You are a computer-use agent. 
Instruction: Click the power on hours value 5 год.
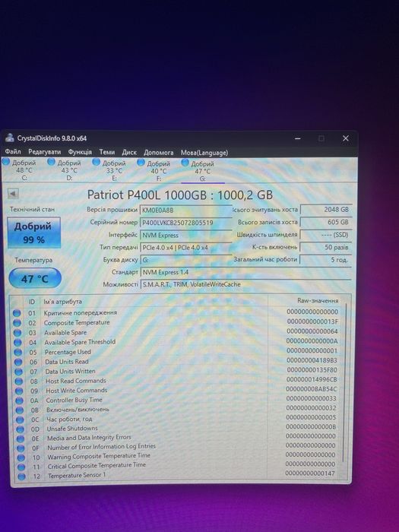click(326, 260)
